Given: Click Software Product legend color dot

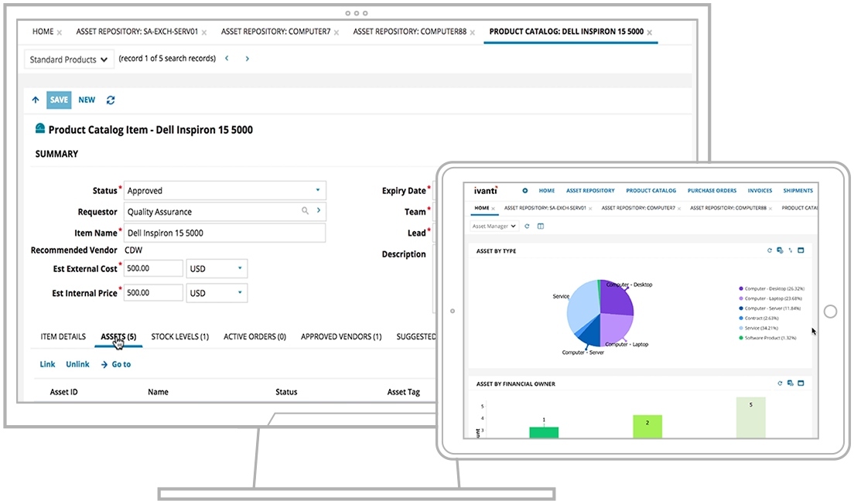Looking at the screenshot, I should pyautogui.click(x=741, y=338).
